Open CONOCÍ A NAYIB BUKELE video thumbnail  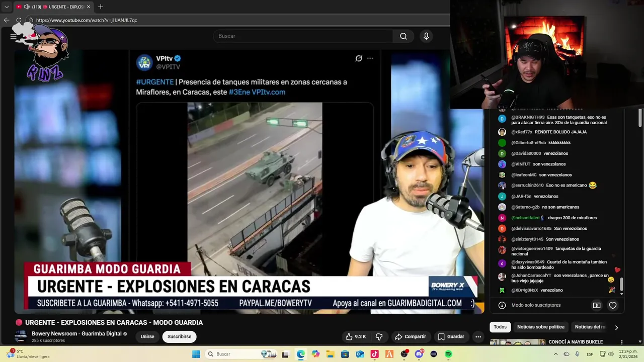coord(518,342)
